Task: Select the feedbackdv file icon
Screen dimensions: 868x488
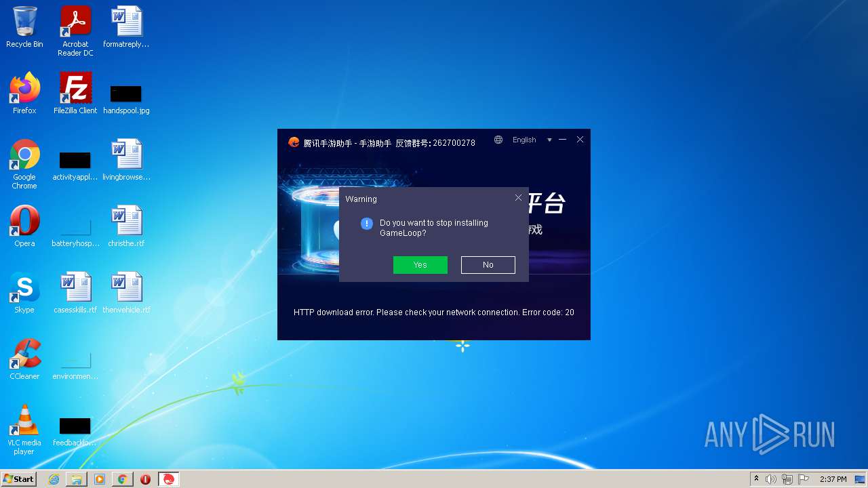Action: [x=75, y=432]
